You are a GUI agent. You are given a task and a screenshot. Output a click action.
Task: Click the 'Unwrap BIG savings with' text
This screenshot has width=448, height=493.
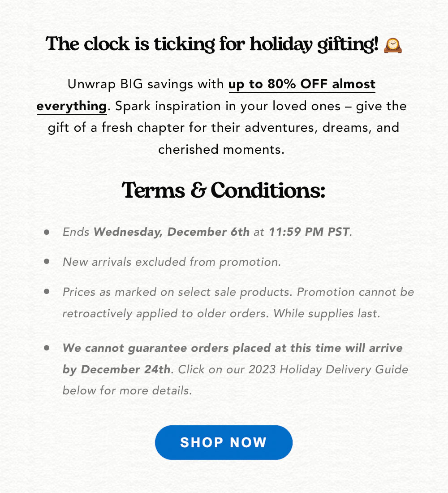point(146,84)
